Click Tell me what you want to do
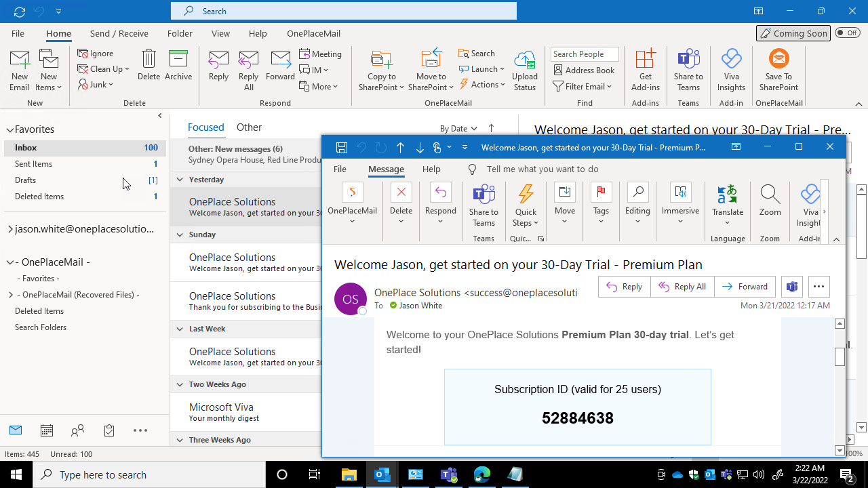 coord(542,169)
